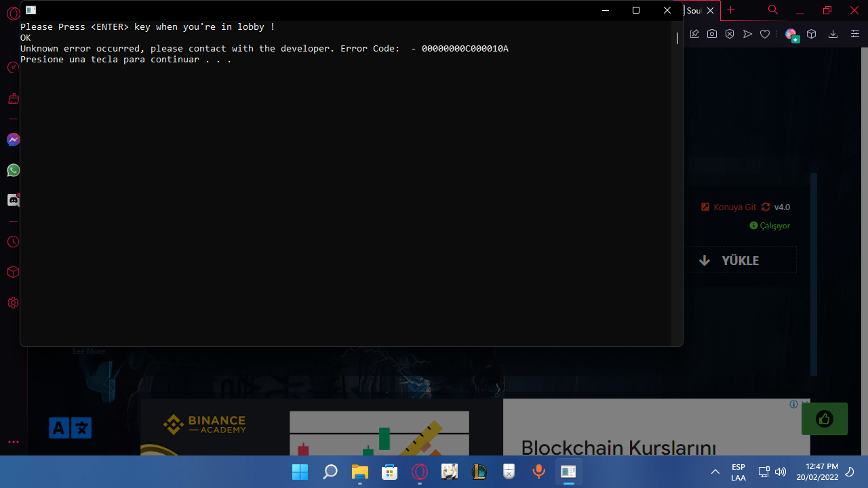Click the YÜKLE download button

(740, 260)
